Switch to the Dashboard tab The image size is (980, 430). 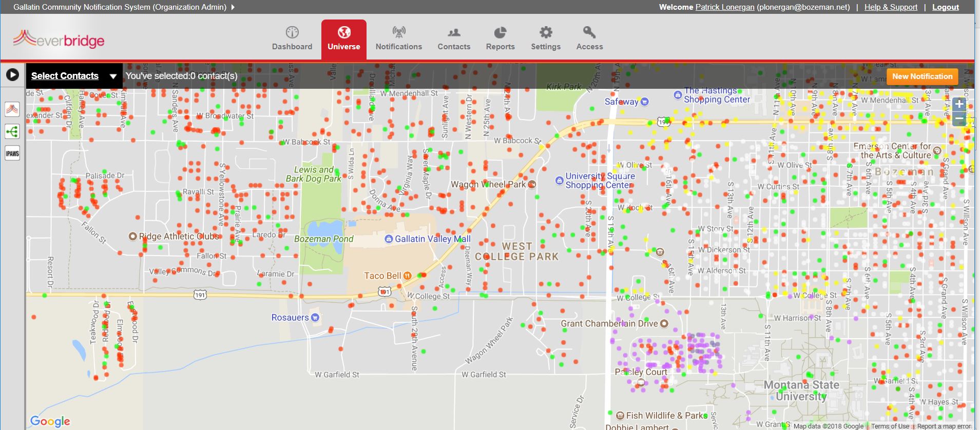tap(292, 38)
